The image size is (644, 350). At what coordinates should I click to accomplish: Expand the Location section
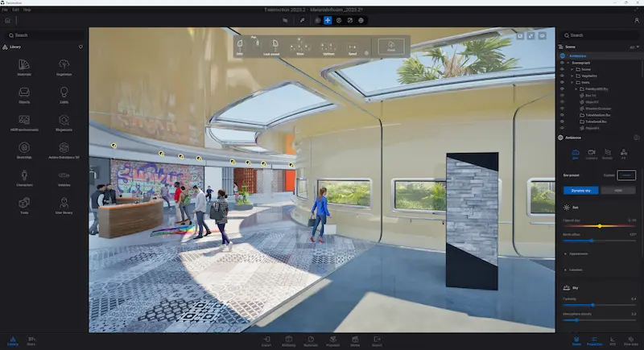pyautogui.click(x=575, y=270)
